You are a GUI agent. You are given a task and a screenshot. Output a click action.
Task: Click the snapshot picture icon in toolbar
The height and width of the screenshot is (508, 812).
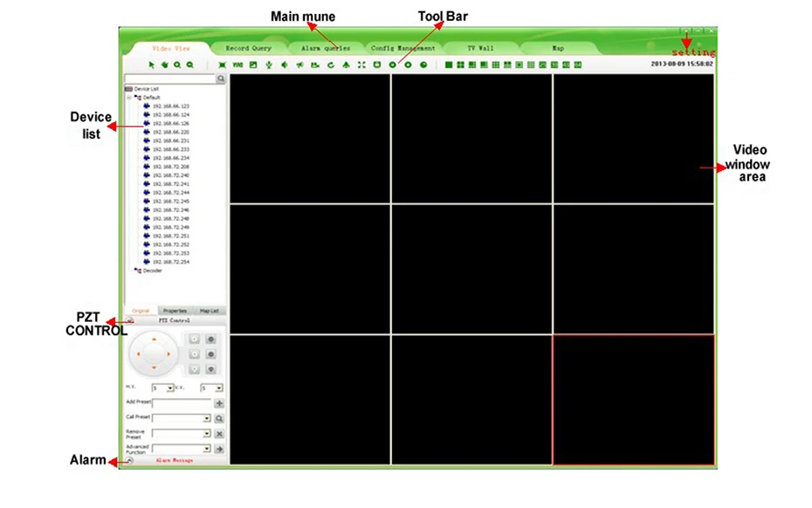pos(252,65)
